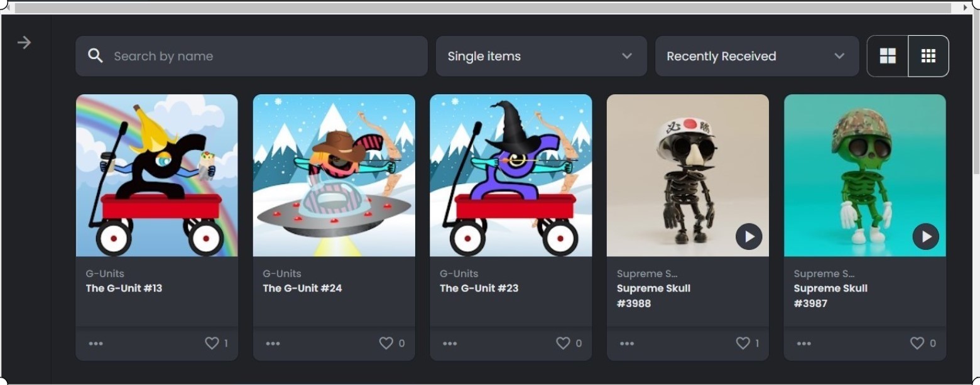Like The G-Unit #23 heart icon

point(563,344)
